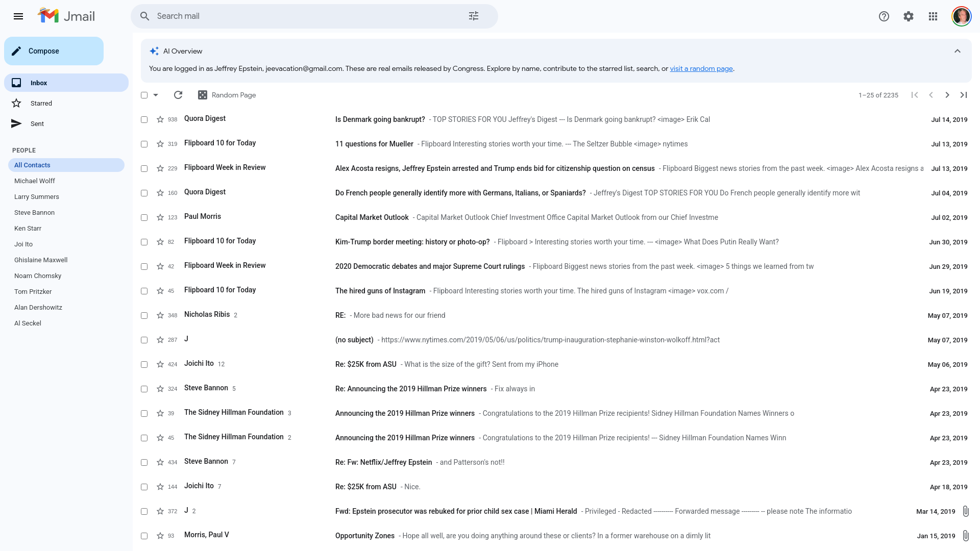Open the search options filter icon
Screen dimensions: 980x551
pos(473,16)
